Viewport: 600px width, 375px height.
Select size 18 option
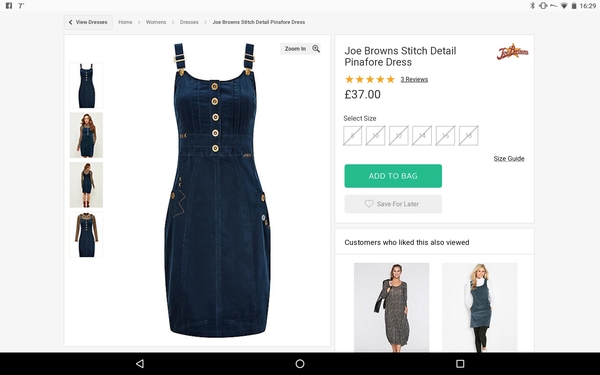468,135
